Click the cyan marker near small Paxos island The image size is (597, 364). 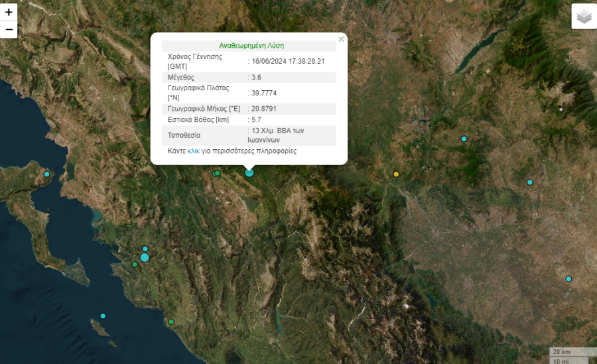(103, 316)
